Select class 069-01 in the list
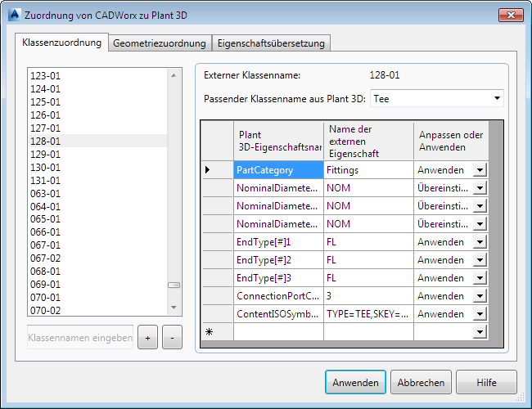532x409 pixels. coord(97,285)
